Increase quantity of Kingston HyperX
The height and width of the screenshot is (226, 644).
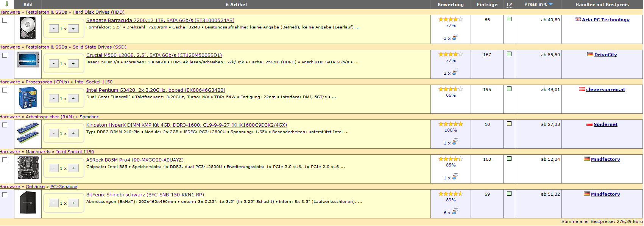pos(73,133)
